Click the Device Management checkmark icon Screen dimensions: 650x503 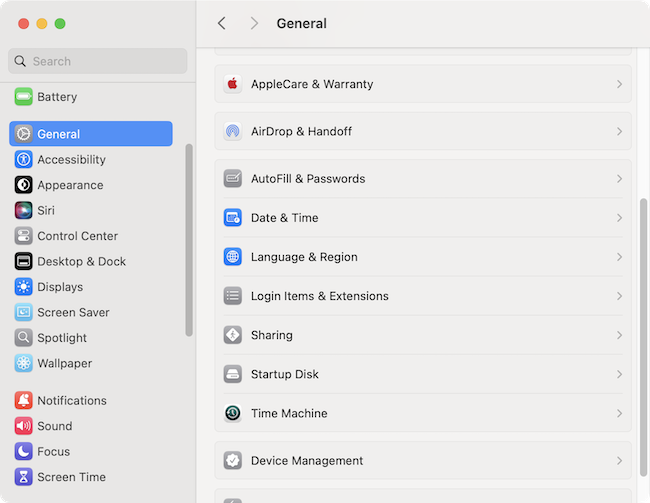(233, 461)
